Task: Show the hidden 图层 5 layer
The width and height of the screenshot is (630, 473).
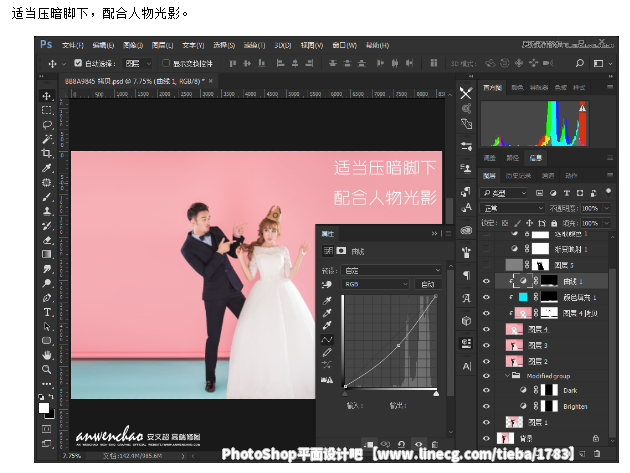Action: point(486,264)
